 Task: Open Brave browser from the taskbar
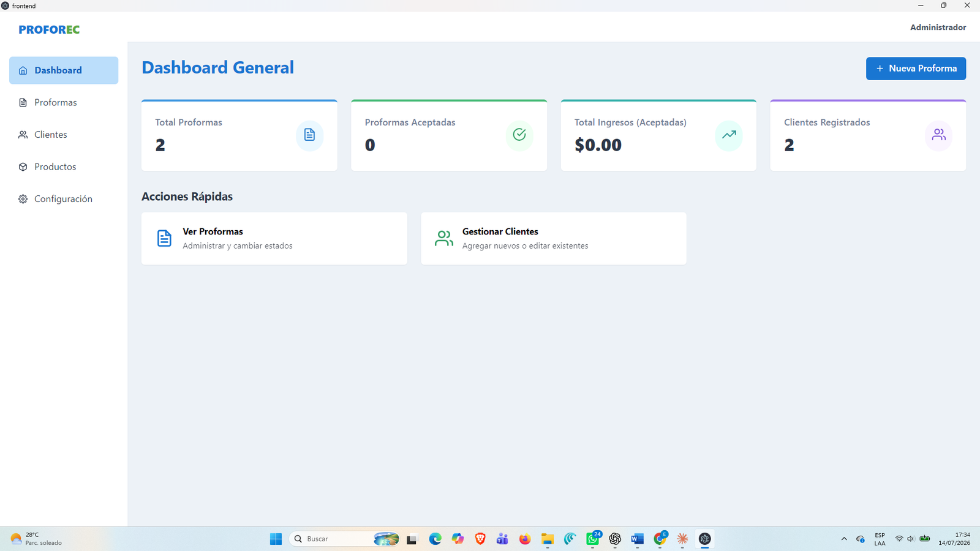click(x=480, y=539)
